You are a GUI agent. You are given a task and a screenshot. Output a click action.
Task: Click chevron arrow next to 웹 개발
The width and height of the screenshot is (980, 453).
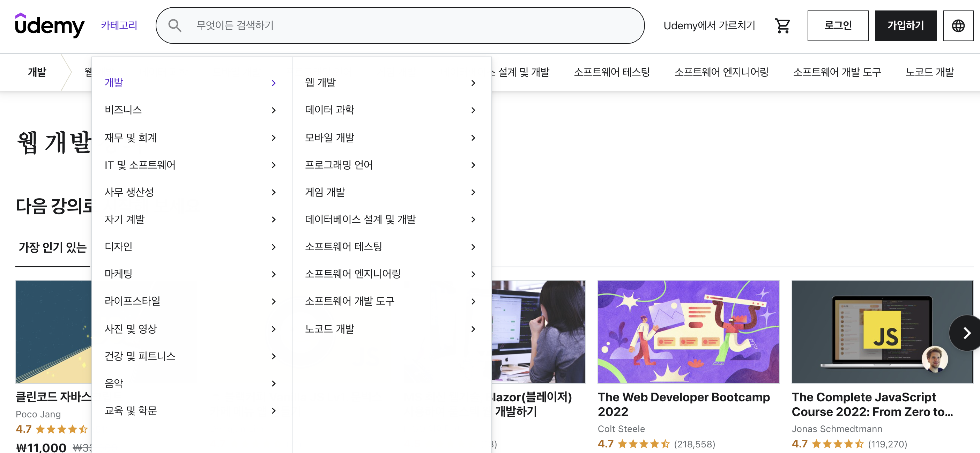[473, 83]
